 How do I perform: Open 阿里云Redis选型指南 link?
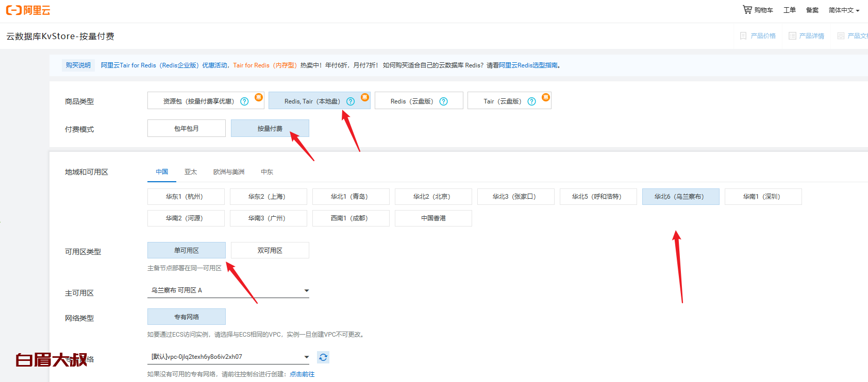click(x=528, y=65)
